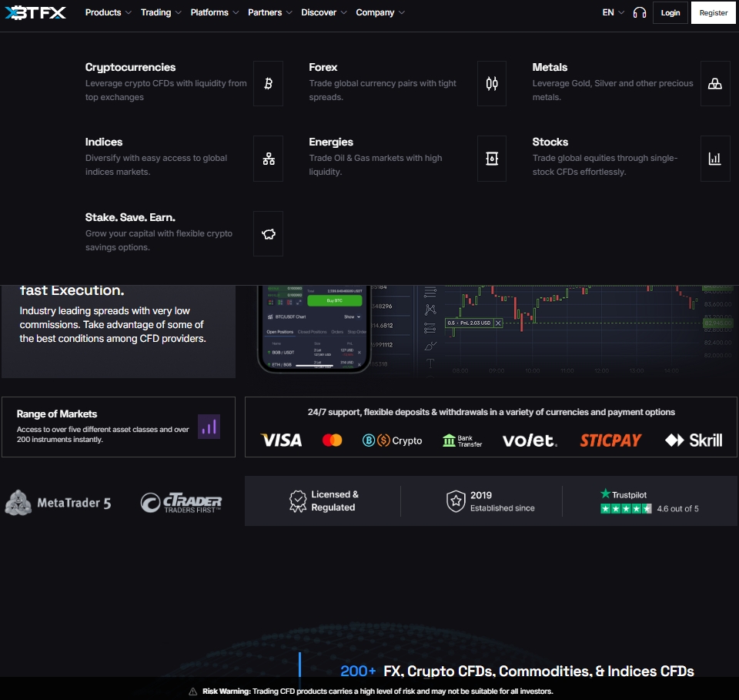This screenshot has height=700, width=739.
Task: Click the green Buy BTC button on phone
Action: (335, 300)
